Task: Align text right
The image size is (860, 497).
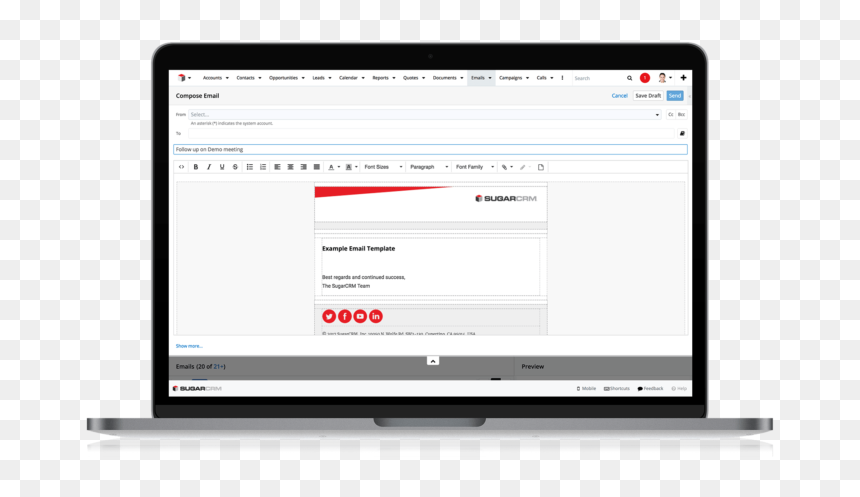Action: tap(304, 167)
